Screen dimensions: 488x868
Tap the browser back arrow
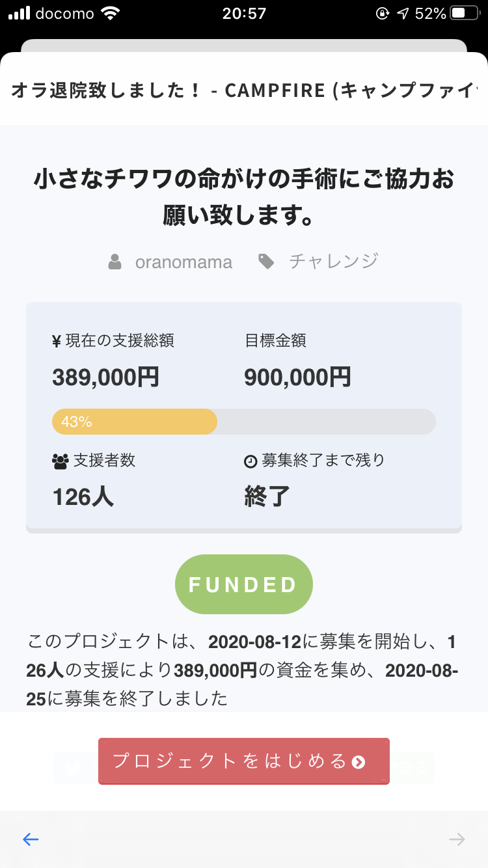pyautogui.click(x=31, y=839)
